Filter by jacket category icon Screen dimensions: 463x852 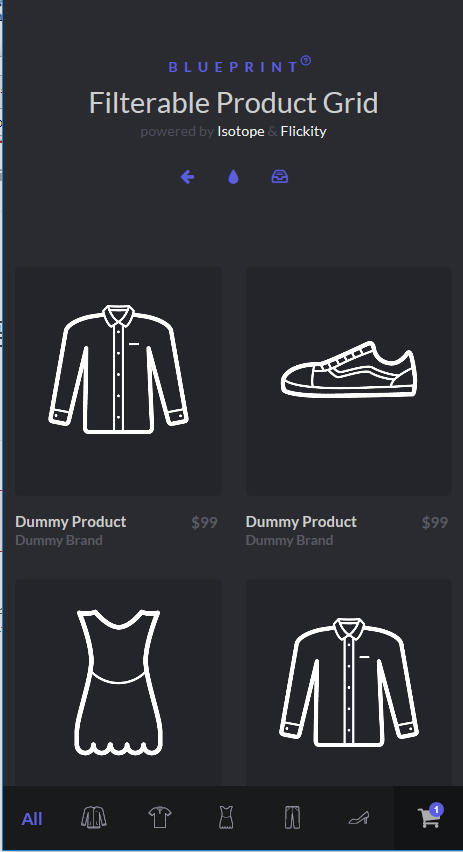point(93,817)
